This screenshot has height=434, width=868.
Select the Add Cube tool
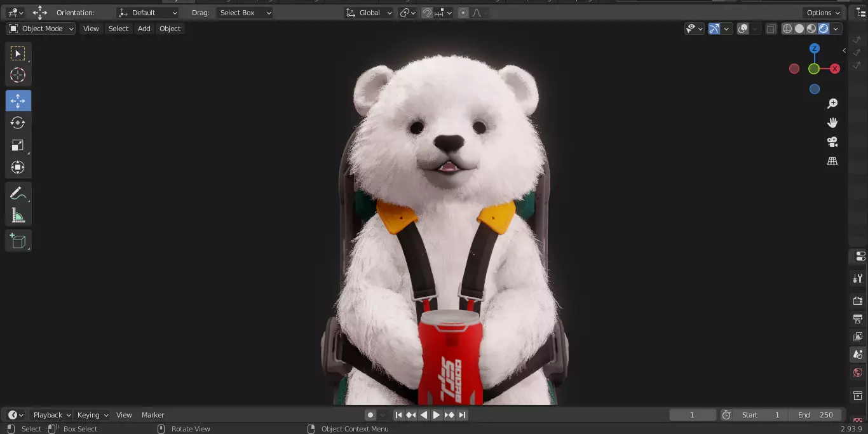coord(18,241)
